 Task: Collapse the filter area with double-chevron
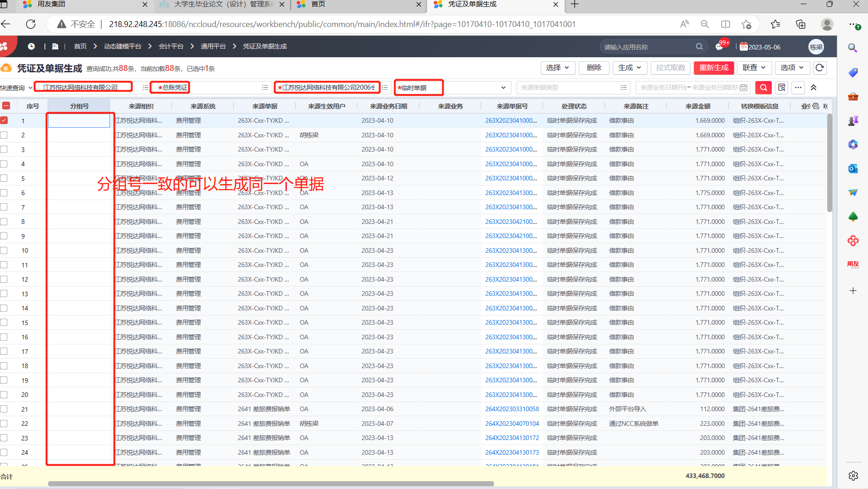click(813, 87)
